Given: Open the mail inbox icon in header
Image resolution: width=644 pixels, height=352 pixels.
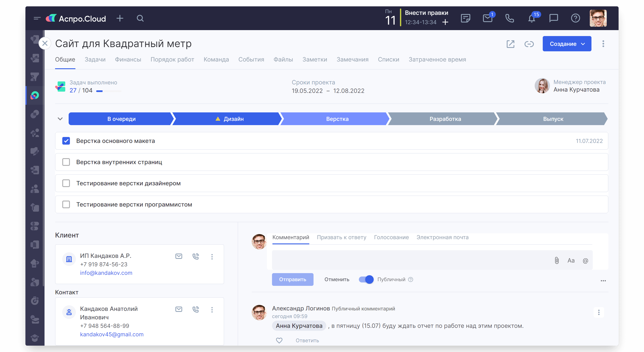Looking at the screenshot, I should 487,18.
